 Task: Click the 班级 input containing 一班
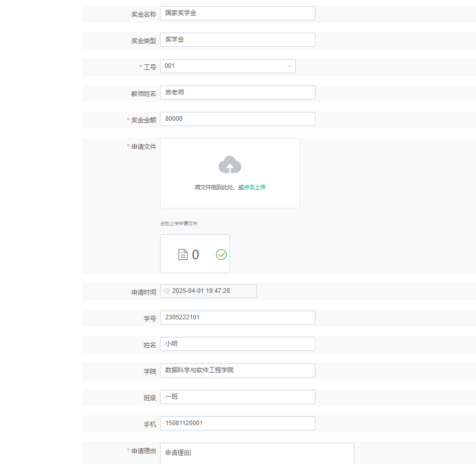[x=238, y=397]
